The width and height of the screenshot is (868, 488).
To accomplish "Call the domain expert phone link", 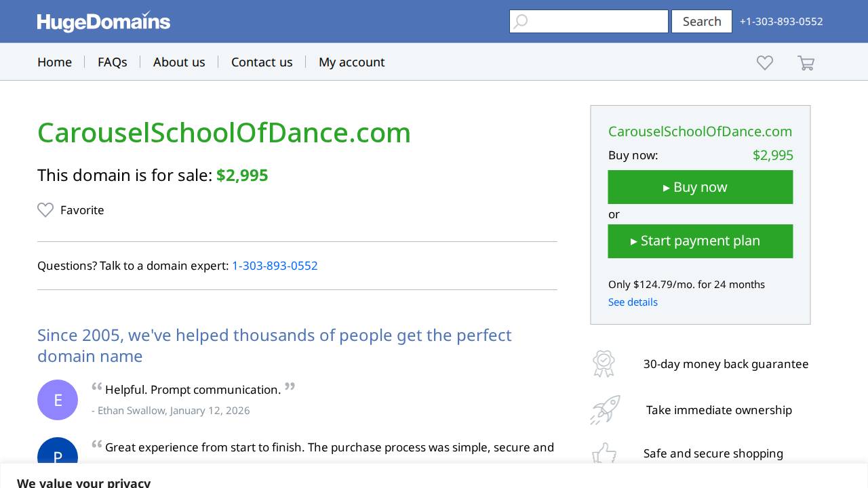I will click(x=275, y=266).
